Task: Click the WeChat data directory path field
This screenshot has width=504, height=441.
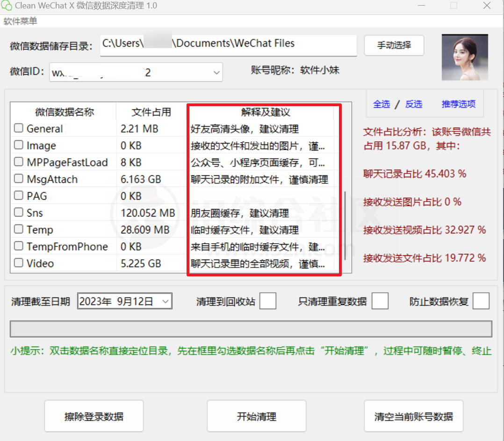Action: [x=228, y=45]
